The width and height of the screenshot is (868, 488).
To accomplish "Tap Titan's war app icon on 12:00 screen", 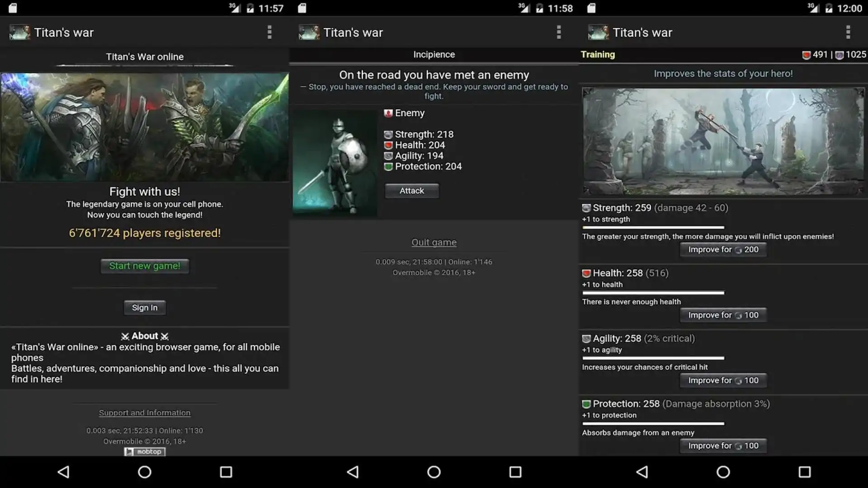I will [598, 32].
